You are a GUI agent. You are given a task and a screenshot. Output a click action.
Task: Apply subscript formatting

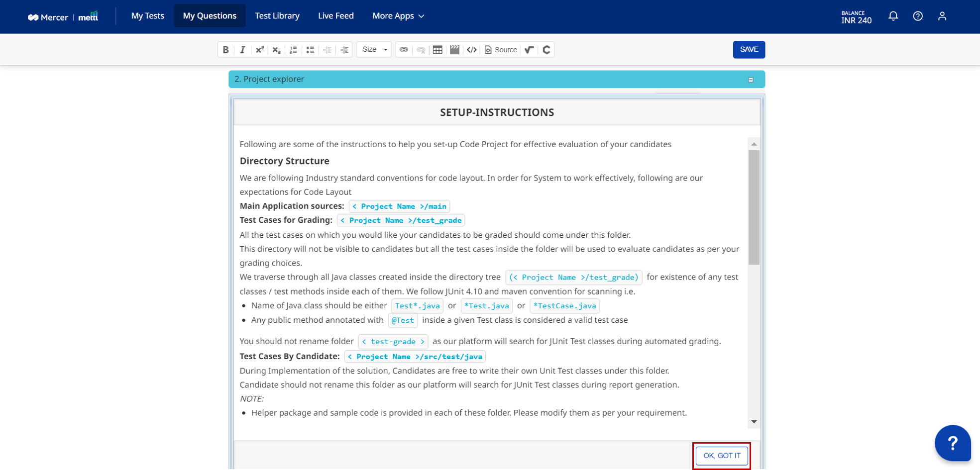(x=277, y=50)
